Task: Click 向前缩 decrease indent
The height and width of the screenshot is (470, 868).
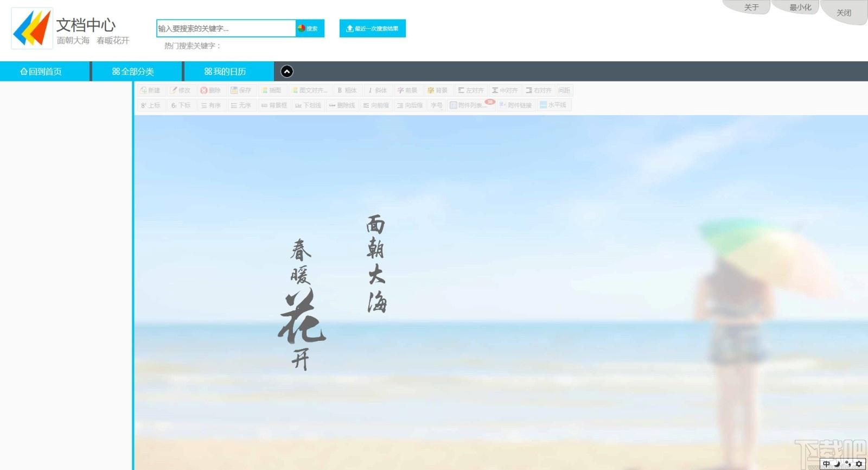Action: tap(376, 105)
